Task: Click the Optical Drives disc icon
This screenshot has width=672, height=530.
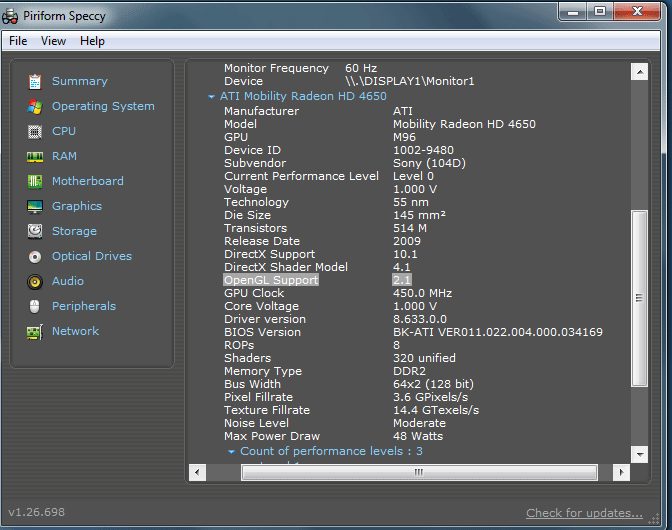Action: tap(35, 256)
